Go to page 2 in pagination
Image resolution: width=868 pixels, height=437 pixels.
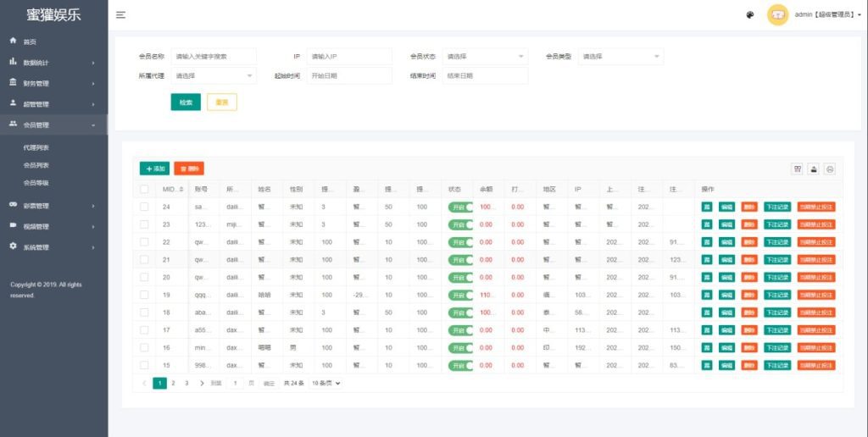coord(173,383)
